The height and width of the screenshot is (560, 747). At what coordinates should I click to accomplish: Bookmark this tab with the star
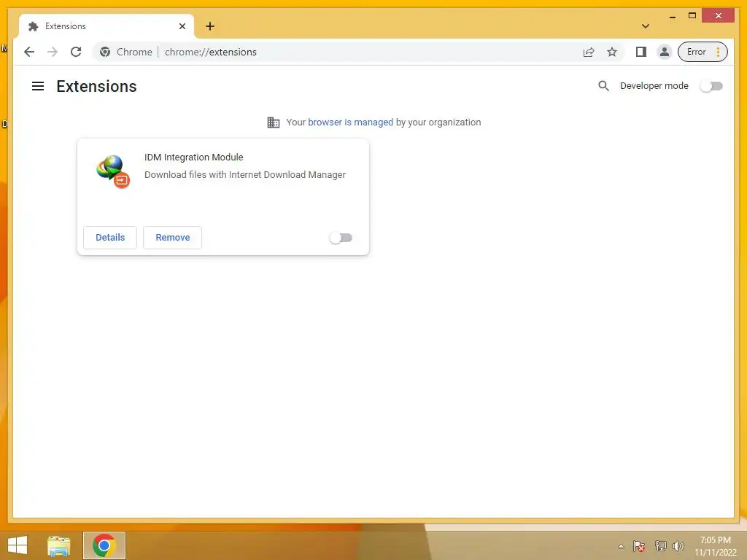pyautogui.click(x=612, y=52)
